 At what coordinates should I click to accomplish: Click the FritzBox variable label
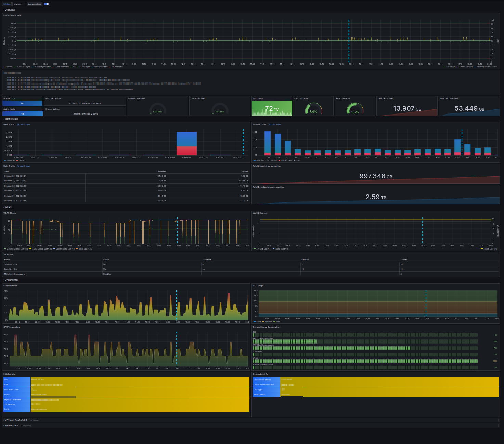coord(7,4)
